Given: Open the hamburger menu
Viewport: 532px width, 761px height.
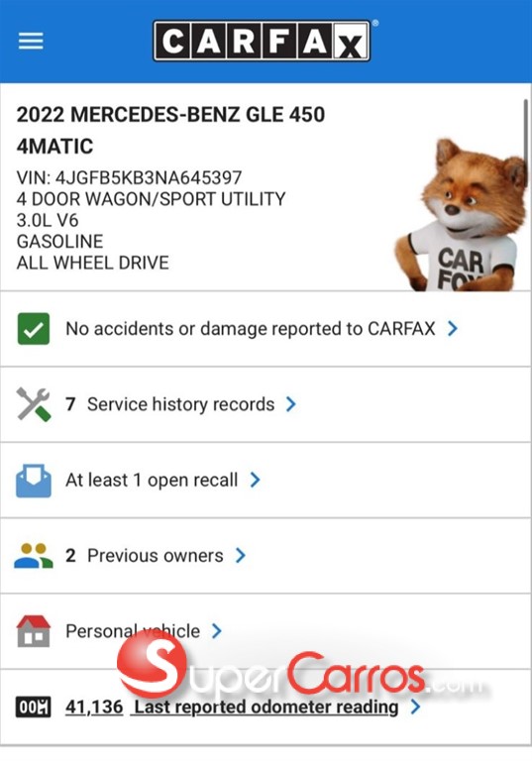Looking at the screenshot, I should (31, 41).
